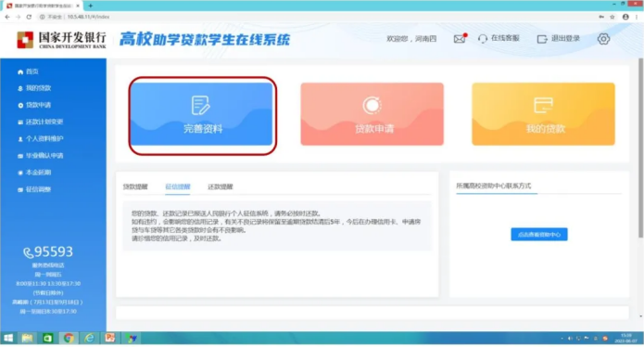Click the page vertical scrollbar
This screenshot has width=644, height=347.
click(640, 148)
